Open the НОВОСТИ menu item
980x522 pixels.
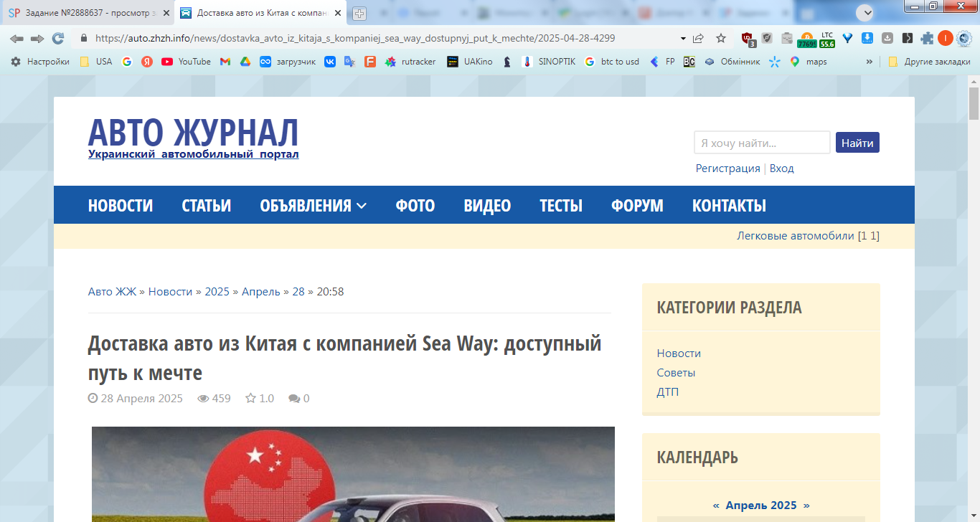(x=121, y=206)
